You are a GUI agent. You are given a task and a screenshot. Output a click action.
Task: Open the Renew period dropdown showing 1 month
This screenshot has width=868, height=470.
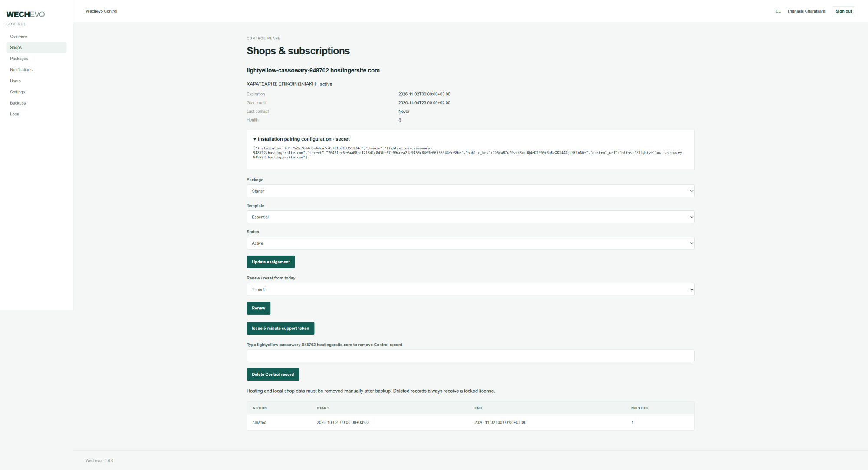pyautogui.click(x=470, y=289)
